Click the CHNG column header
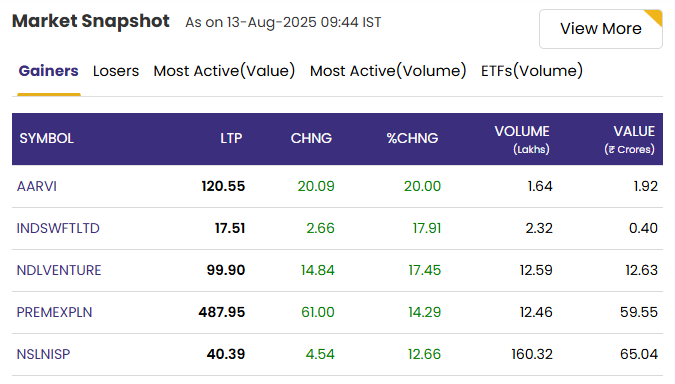Image resolution: width=675 pixels, height=384 pixels. [x=311, y=139]
